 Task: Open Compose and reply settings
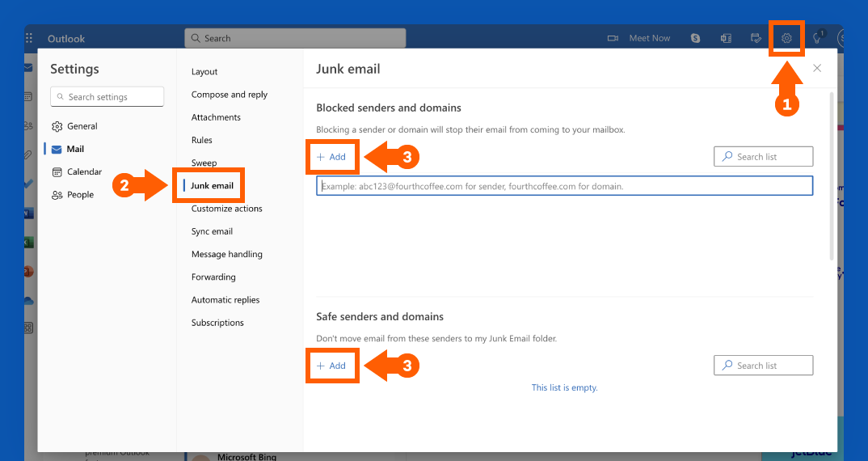click(x=230, y=94)
